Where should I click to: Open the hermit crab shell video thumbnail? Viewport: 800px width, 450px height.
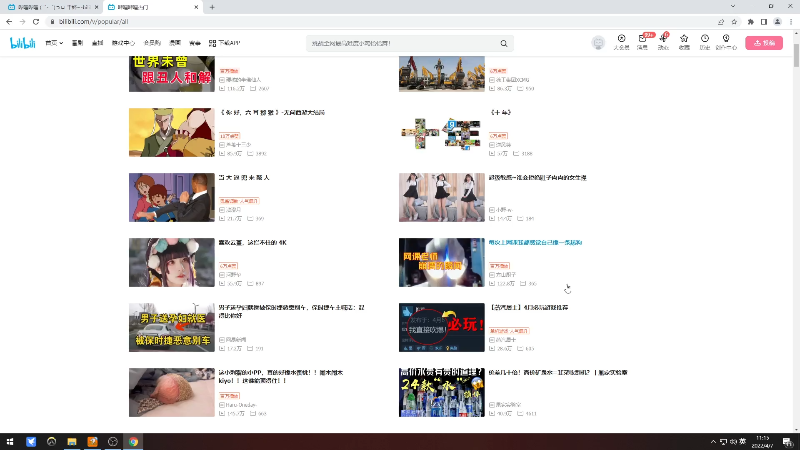pyautogui.click(x=171, y=392)
